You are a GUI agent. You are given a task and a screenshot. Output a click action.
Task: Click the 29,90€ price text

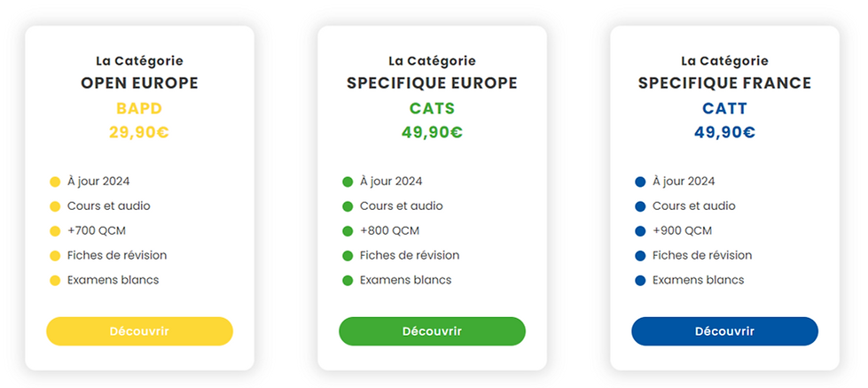139,133
